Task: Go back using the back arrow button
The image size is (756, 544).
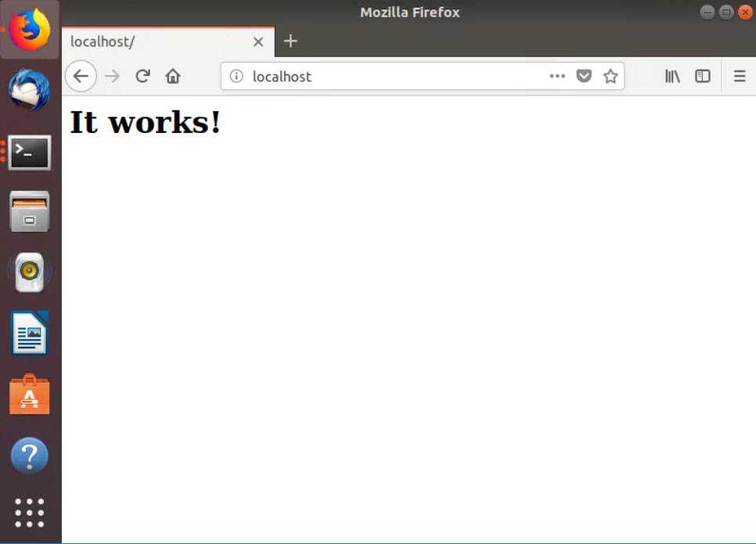Action: 81,76
